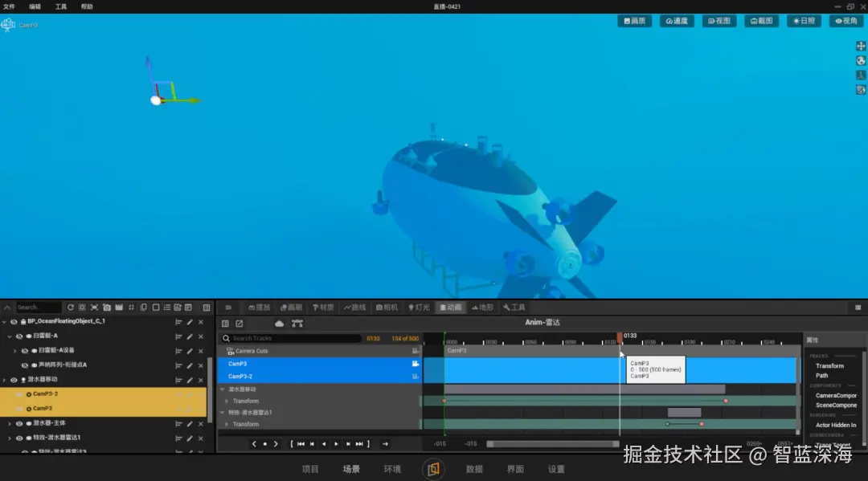Screen dimensions: 868x481
Task: Expand 特效-潜水器雷达1 outliner node
Action: tap(10, 438)
